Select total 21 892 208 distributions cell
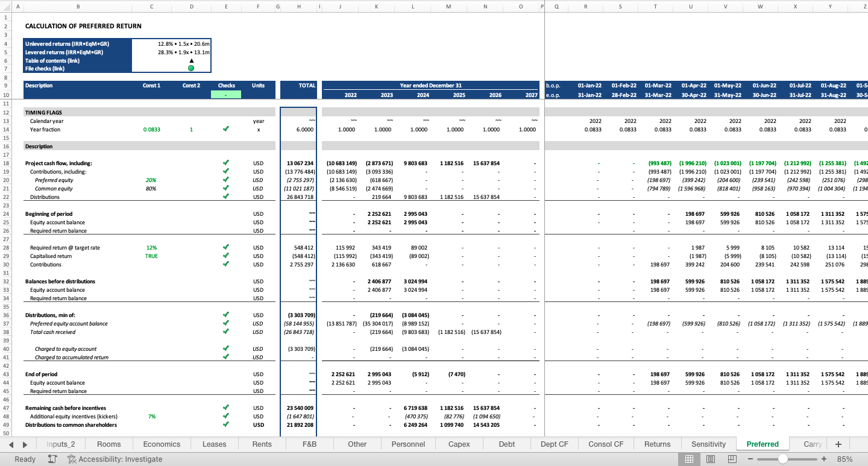 (x=298, y=424)
